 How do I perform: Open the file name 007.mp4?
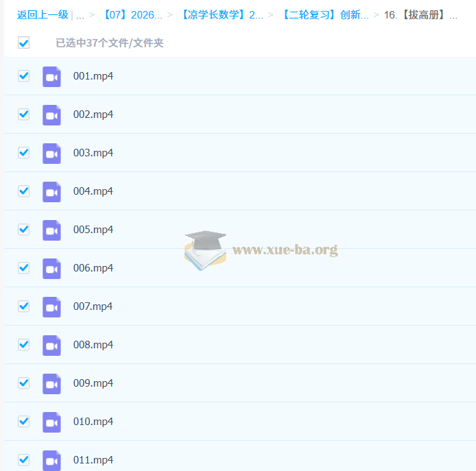point(93,306)
